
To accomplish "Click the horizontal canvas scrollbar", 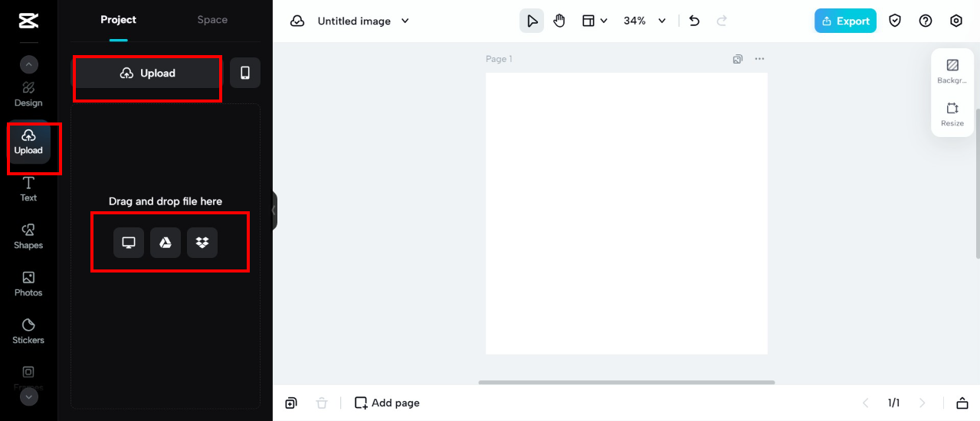I will coord(626,382).
